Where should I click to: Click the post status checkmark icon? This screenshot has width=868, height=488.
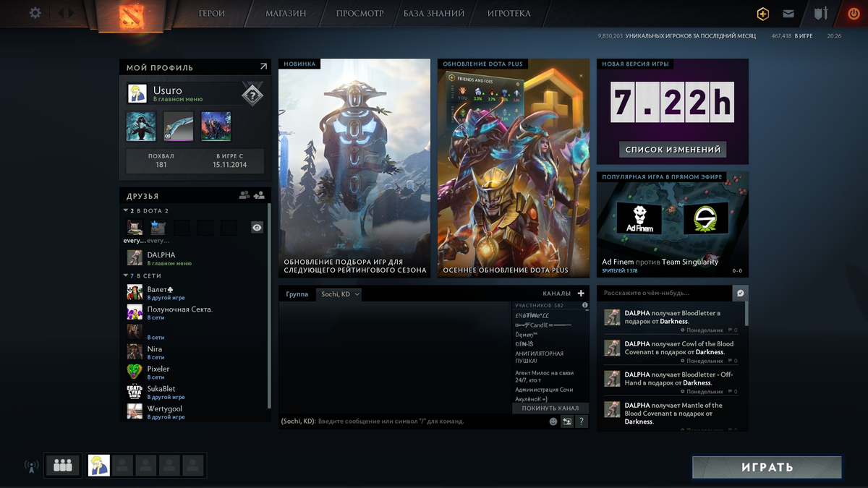click(741, 293)
